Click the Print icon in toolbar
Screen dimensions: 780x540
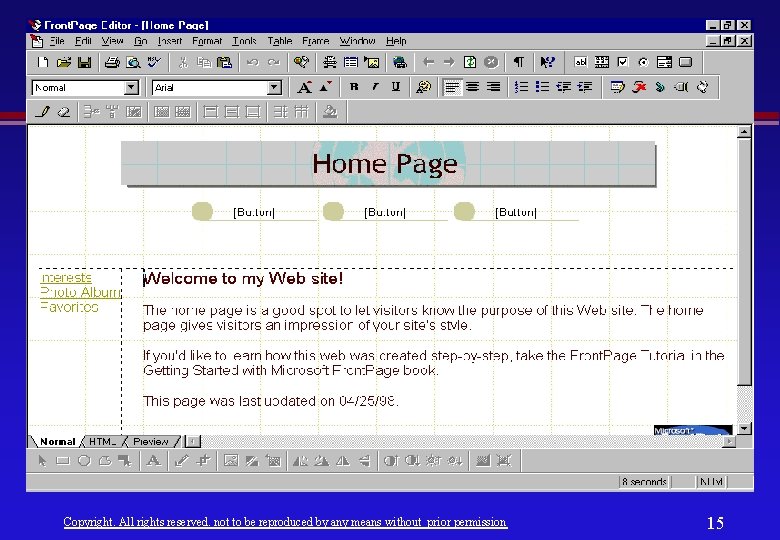pyautogui.click(x=112, y=62)
